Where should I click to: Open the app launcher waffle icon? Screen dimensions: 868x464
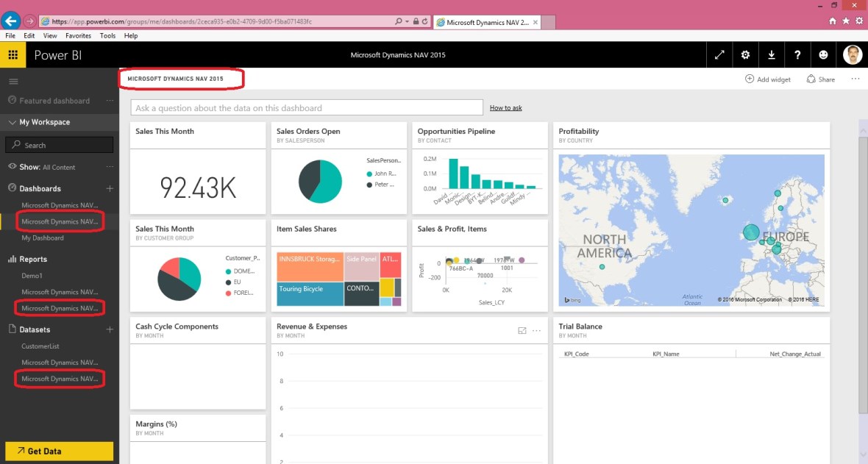pyautogui.click(x=13, y=54)
